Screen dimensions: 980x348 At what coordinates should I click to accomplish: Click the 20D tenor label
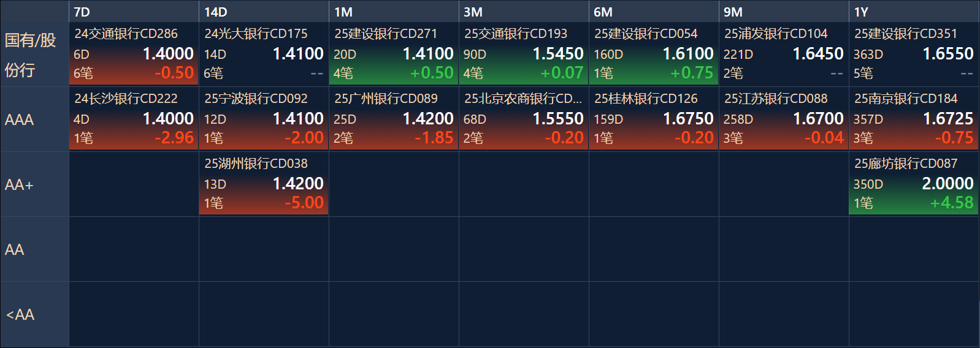(x=345, y=55)
